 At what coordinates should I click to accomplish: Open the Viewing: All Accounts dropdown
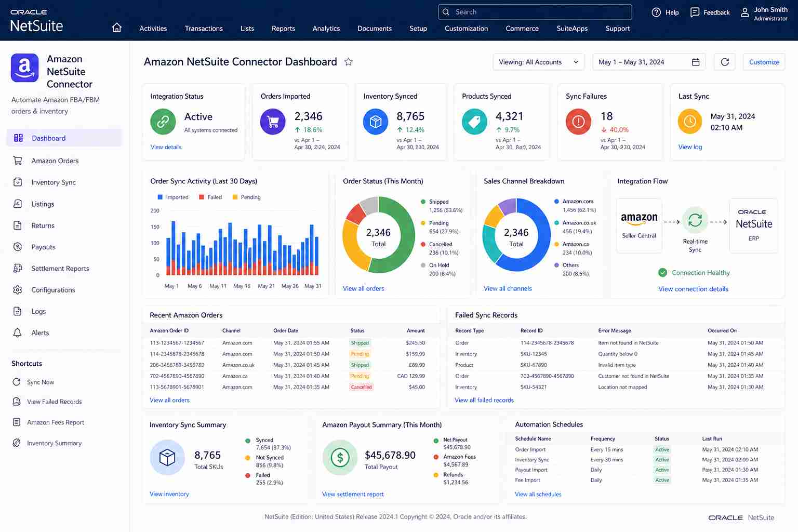(538, 62)
